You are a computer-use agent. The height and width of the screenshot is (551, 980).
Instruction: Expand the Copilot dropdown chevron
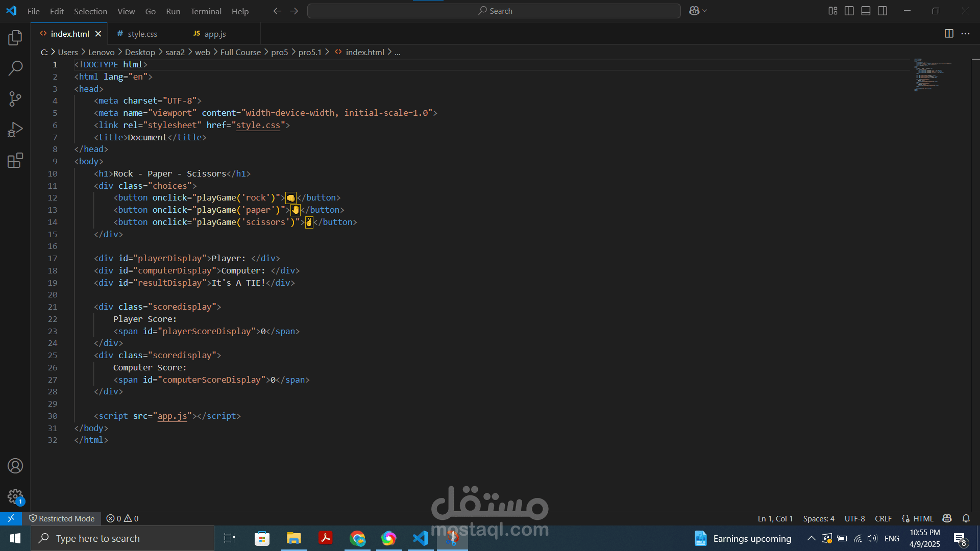click(705, 11)
